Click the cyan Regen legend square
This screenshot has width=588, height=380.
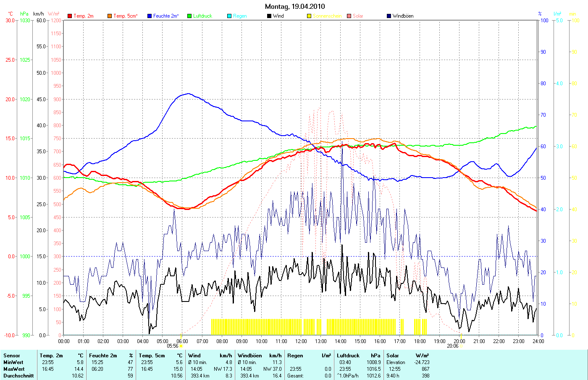[x=229, y=16]
